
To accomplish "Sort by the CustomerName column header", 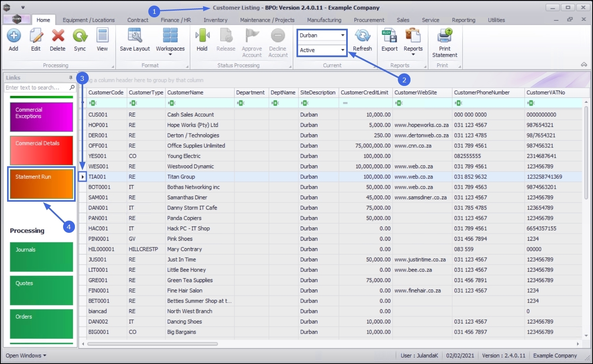I will pyautogui.click(x=200, y=93).
